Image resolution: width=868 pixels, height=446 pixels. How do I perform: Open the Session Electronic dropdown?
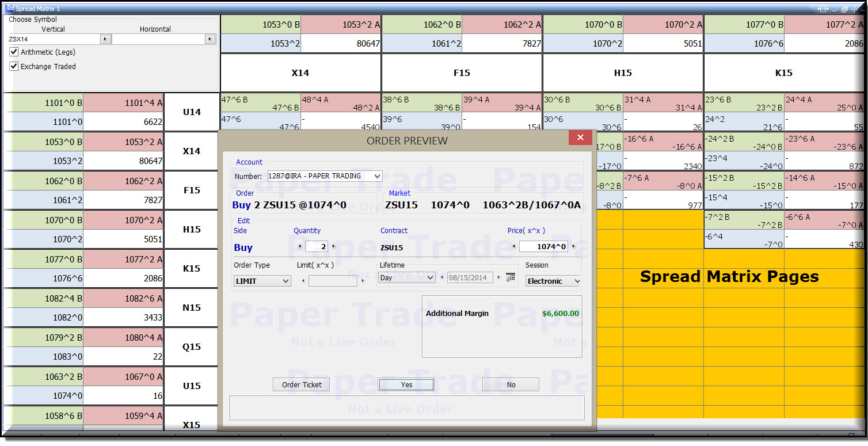[576, 281]
